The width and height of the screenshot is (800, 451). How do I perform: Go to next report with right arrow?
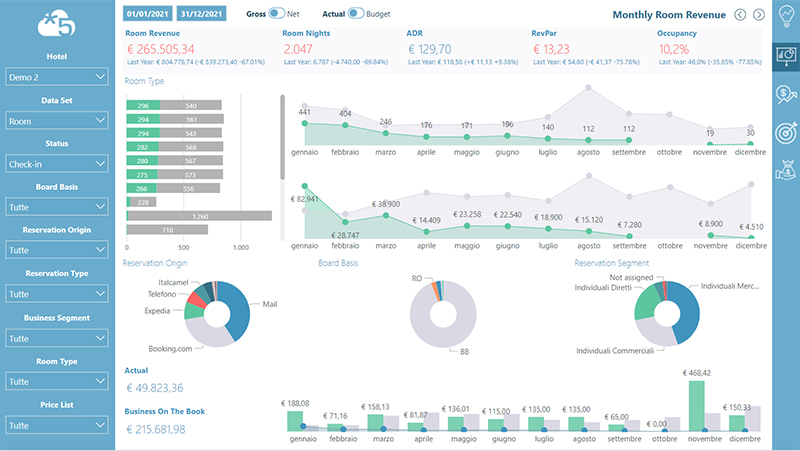pyautogui.click(x=759, y=15)
